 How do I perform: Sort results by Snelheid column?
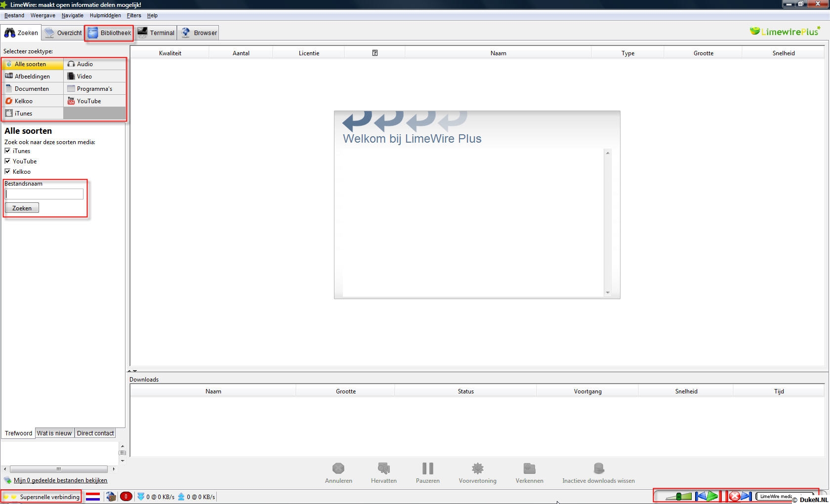(x=784, y=53)
